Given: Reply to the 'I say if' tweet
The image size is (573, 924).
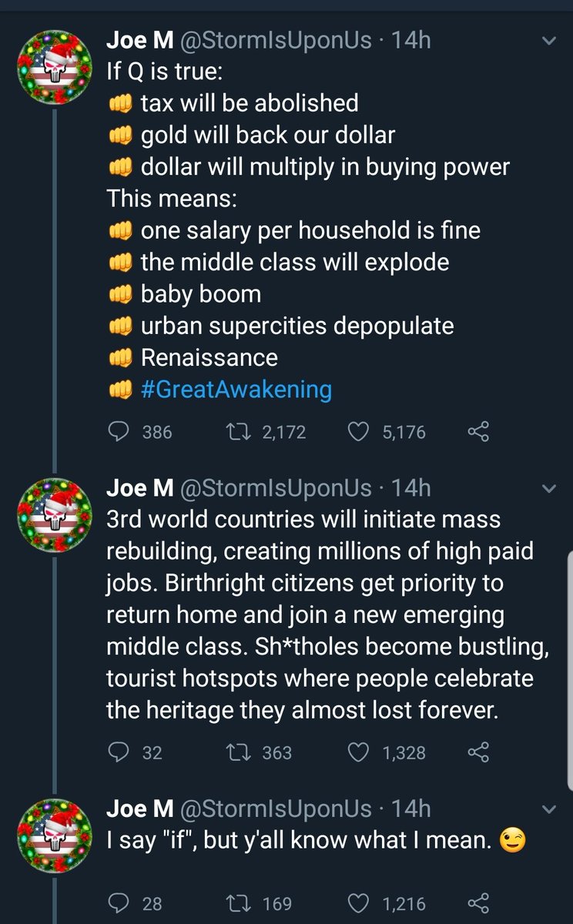Looking at the screenshot, I should pyautogui.click(x=118, y=902).
